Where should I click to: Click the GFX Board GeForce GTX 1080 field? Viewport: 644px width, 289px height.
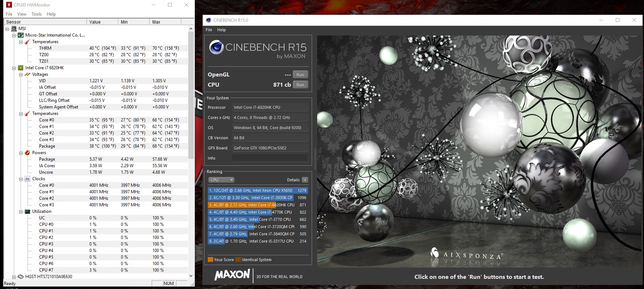tap(270, 148)
